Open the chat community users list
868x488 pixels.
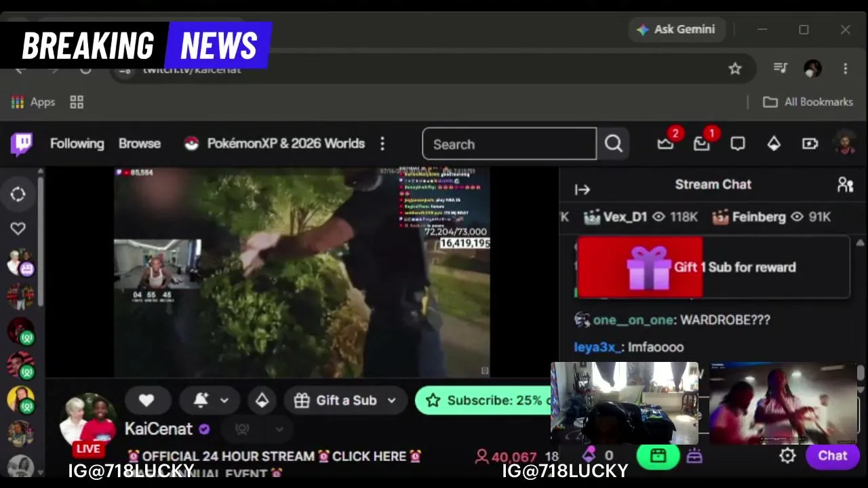[x=845, y=184]
